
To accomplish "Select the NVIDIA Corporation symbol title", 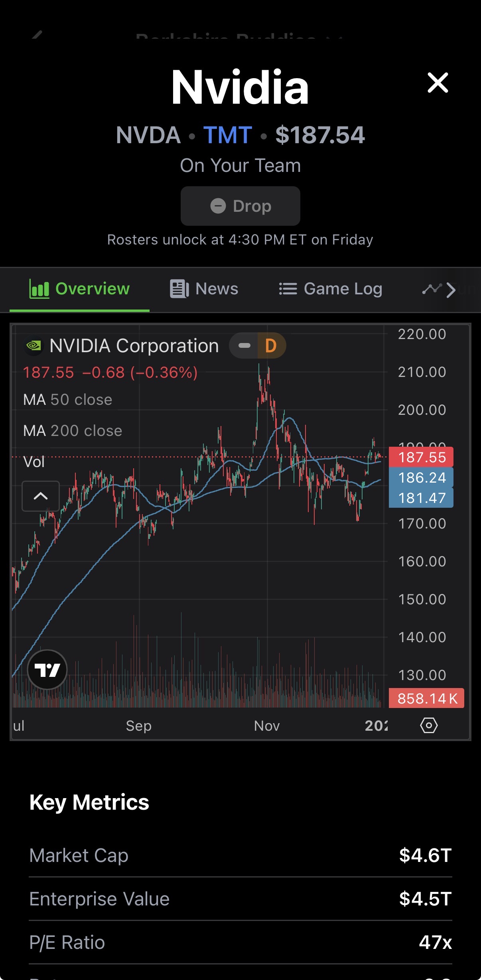I will (x=134, y=345).
